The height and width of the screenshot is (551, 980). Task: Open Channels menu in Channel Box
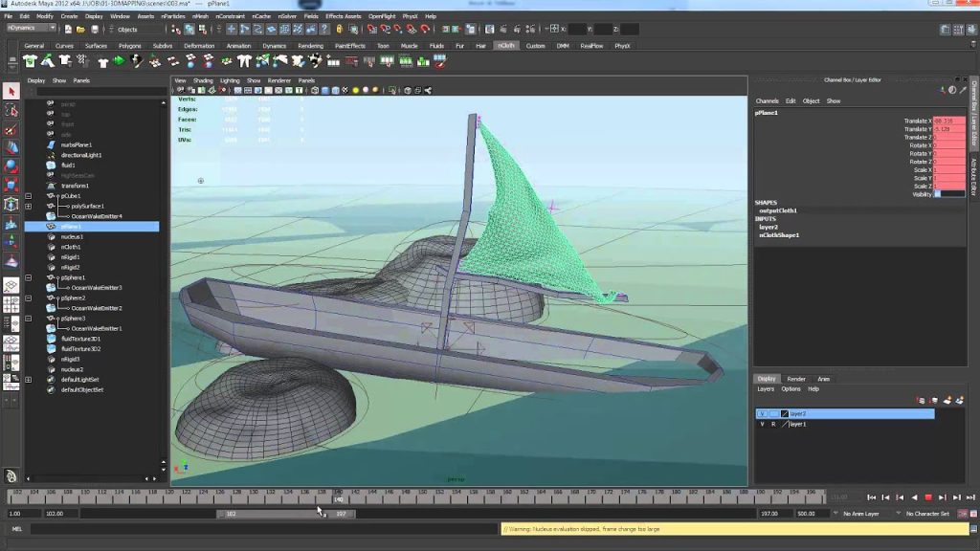click(767, 100)
